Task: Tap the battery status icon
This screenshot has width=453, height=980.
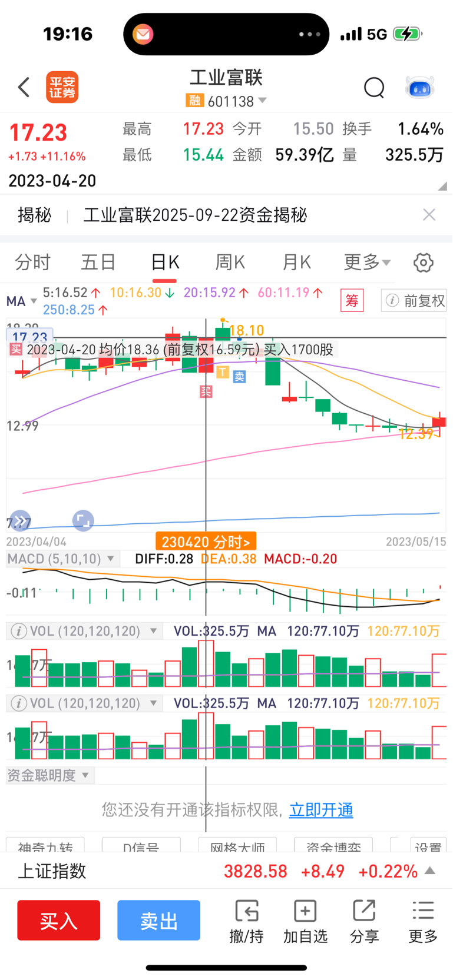Action: [407, 34]
